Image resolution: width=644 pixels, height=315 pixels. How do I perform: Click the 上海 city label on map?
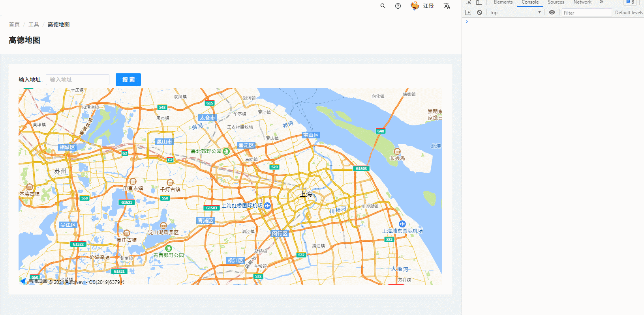pos(306,194)
